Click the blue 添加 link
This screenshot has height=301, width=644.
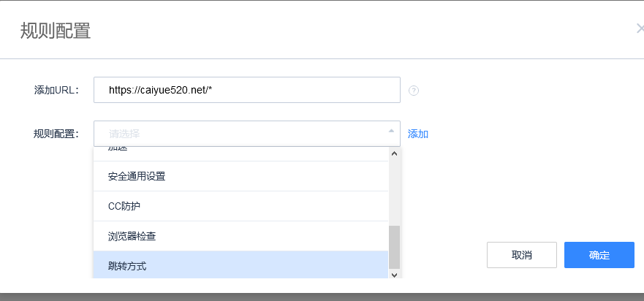pyautogui.click(x=418, y=134)
